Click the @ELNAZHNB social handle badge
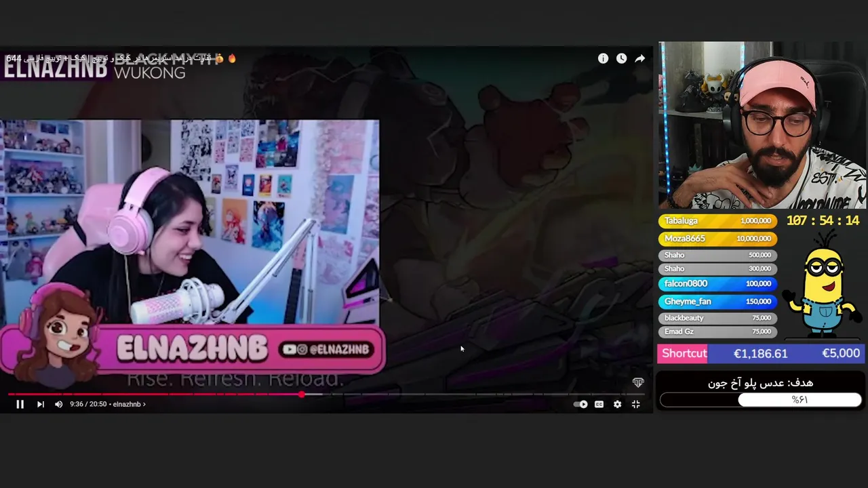This screenshot has width=868, height=488. 328,349
